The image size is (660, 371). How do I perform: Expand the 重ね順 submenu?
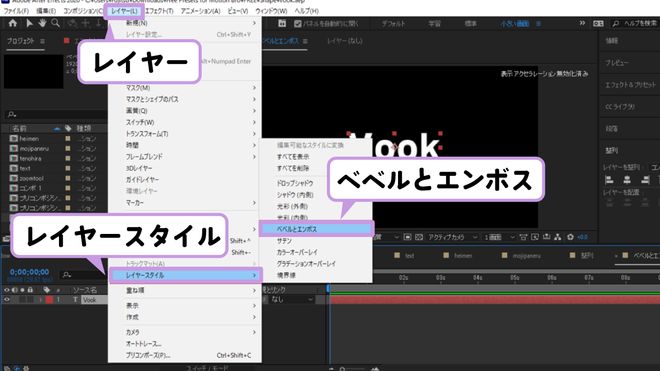pos(184,290)
